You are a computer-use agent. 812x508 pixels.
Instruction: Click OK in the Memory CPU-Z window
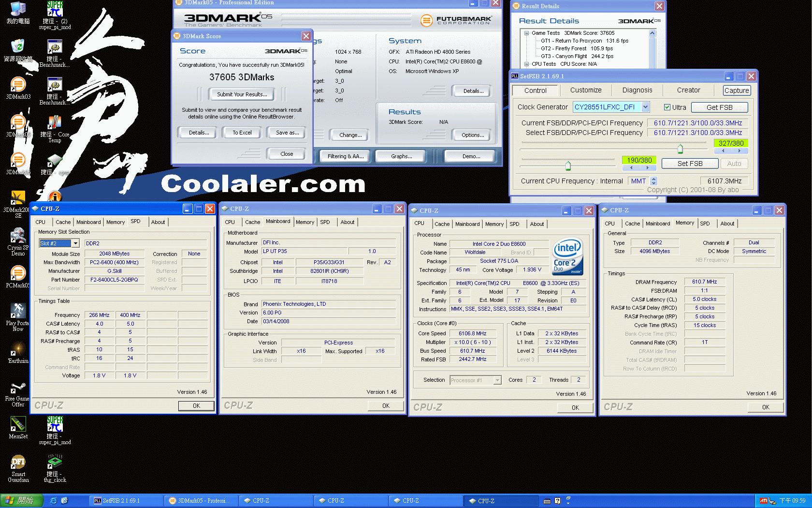(765, 407)
